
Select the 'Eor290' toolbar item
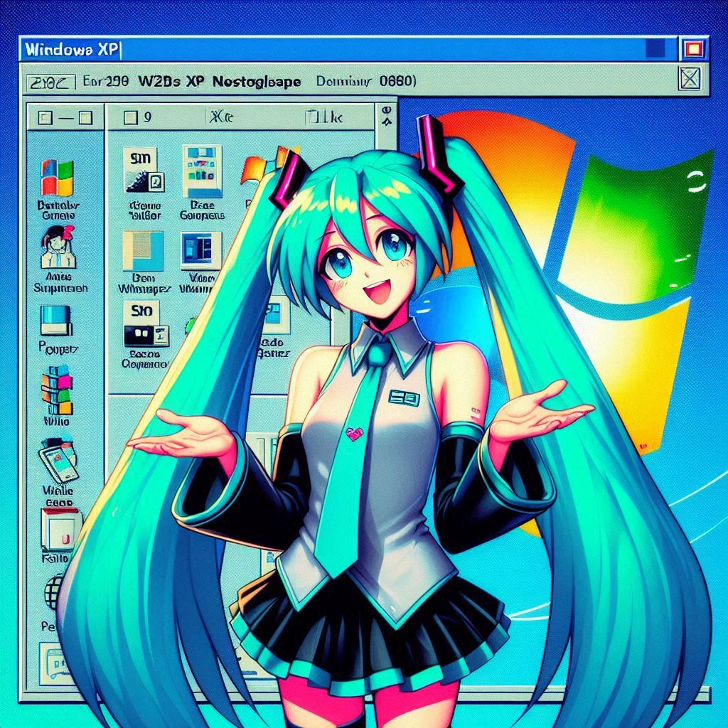[x=106, y=82]
